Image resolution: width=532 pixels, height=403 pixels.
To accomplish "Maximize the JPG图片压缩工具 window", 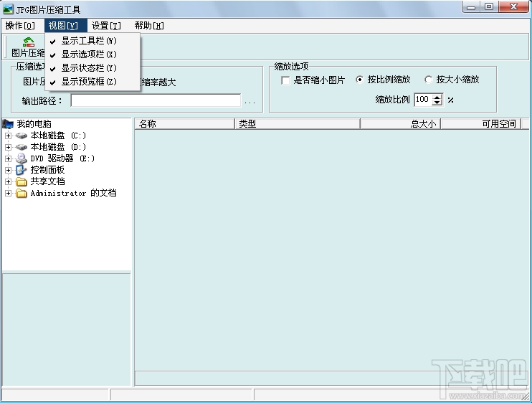I will [489, 6].
